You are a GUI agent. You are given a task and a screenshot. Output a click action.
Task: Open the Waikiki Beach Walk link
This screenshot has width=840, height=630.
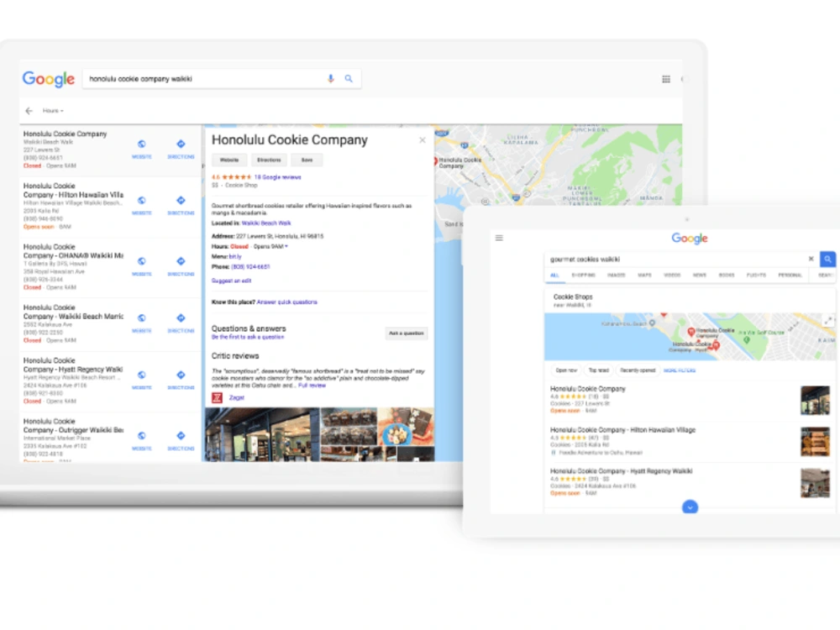coord(266,223)
